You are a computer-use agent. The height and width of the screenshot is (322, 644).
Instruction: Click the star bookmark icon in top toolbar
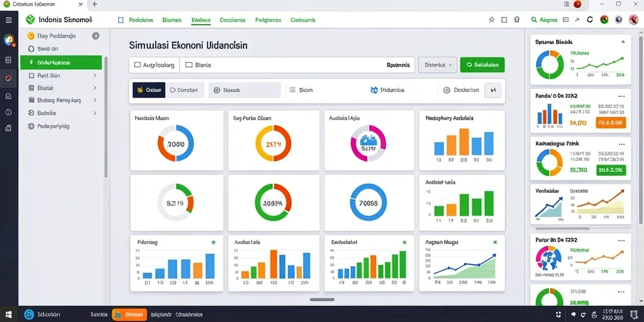coord(492,19)
